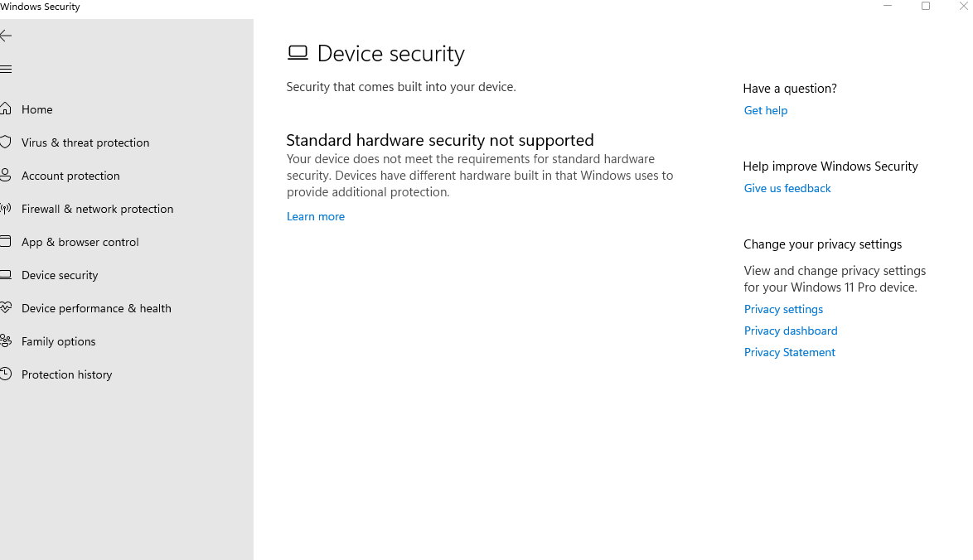Click the Device performance & health heart icon

6,307
